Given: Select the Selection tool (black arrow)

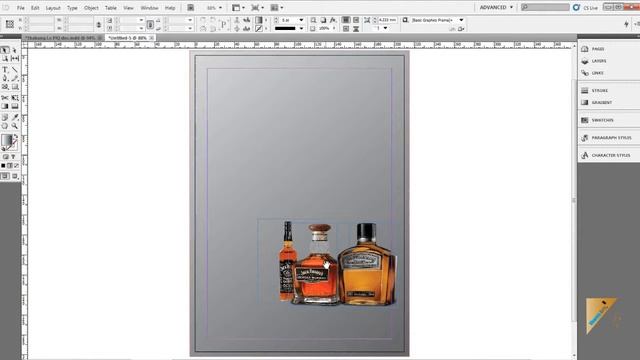Looking at the screenshot, I should click(x=5, y=50).
